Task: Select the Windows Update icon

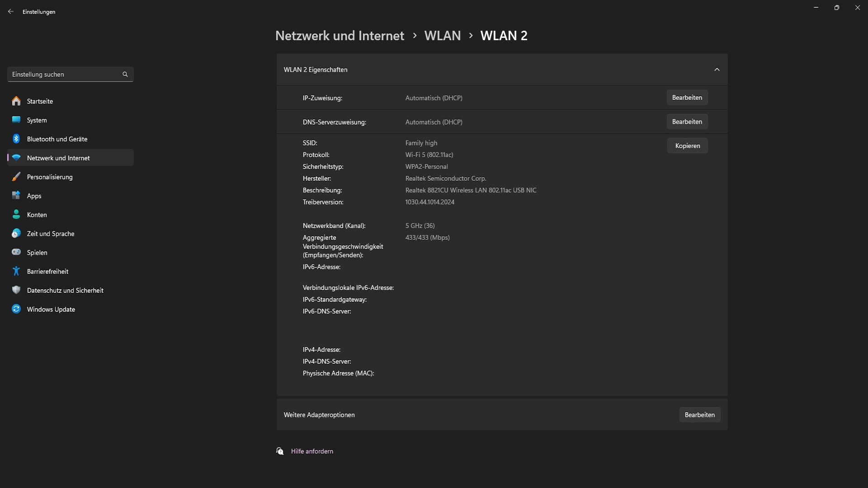Action: point(16,309)
